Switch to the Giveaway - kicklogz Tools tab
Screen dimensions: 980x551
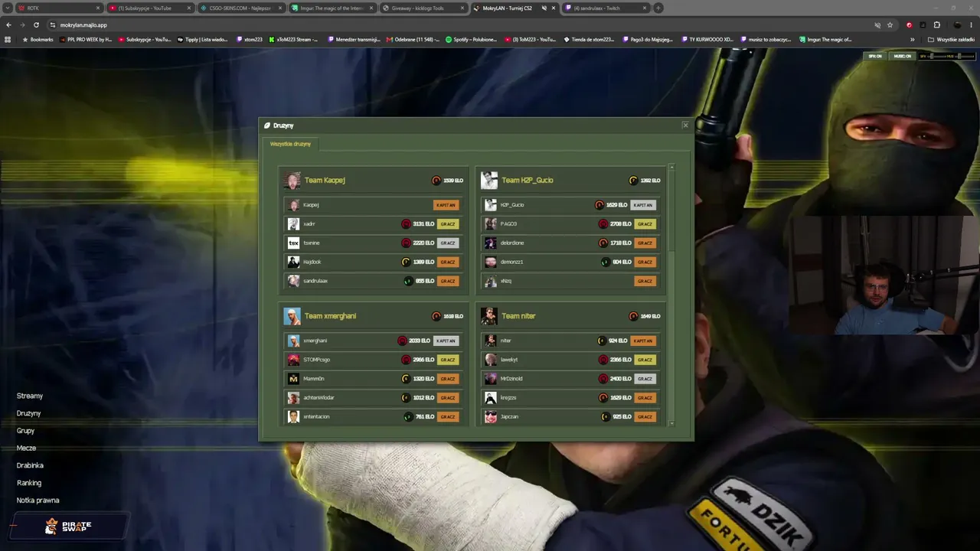click(x=424, y=8)
